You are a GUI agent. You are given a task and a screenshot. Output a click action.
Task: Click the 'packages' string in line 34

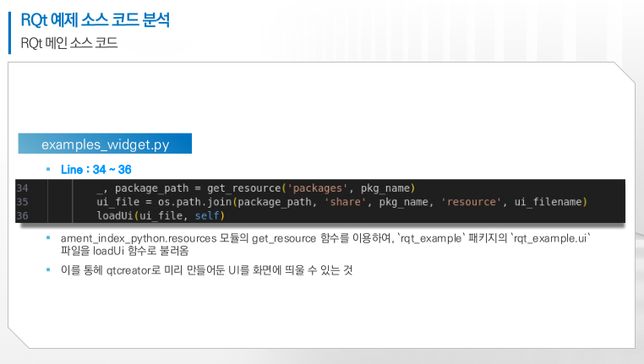[x=318, y=188]
